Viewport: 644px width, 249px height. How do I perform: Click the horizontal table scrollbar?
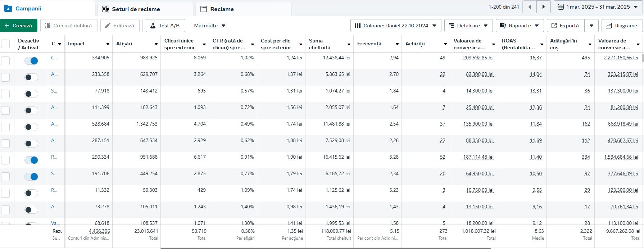tap(326, 248)
